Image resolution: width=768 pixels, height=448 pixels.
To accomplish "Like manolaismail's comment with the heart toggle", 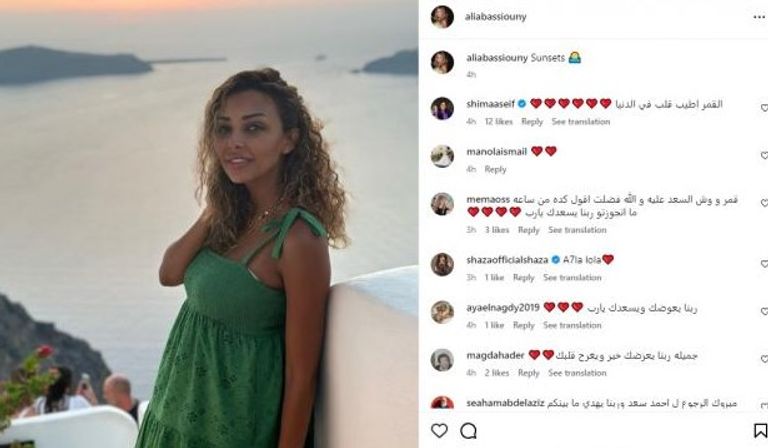I will click(x=764, y=156).
